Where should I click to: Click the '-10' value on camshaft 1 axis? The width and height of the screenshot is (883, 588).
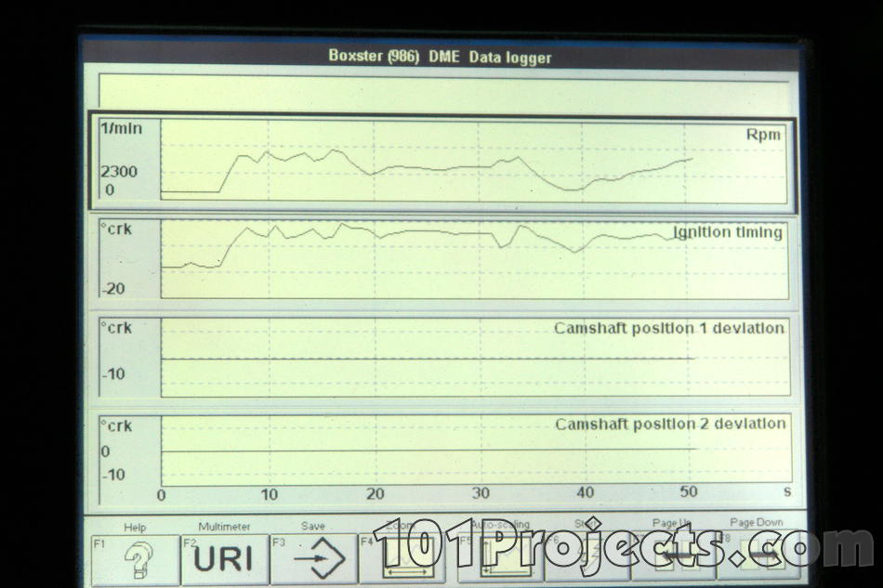[113, 373]
